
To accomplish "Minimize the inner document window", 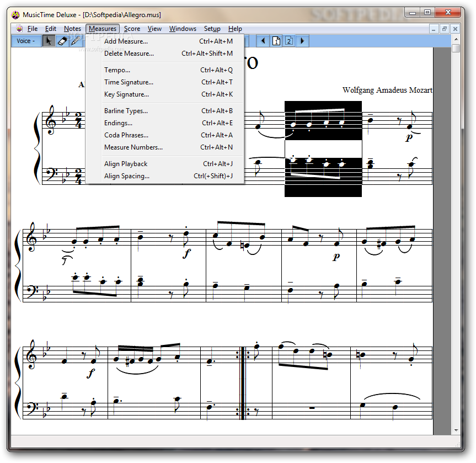I will click(x=434, y=29).
